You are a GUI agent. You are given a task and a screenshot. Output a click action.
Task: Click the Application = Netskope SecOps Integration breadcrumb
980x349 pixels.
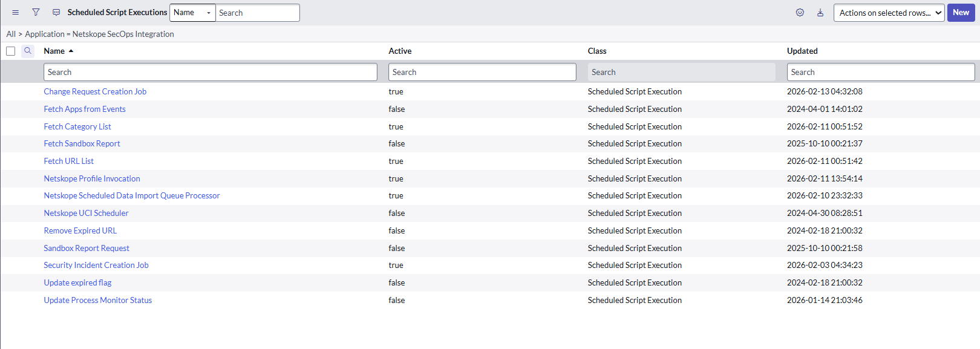pos(99,34)
